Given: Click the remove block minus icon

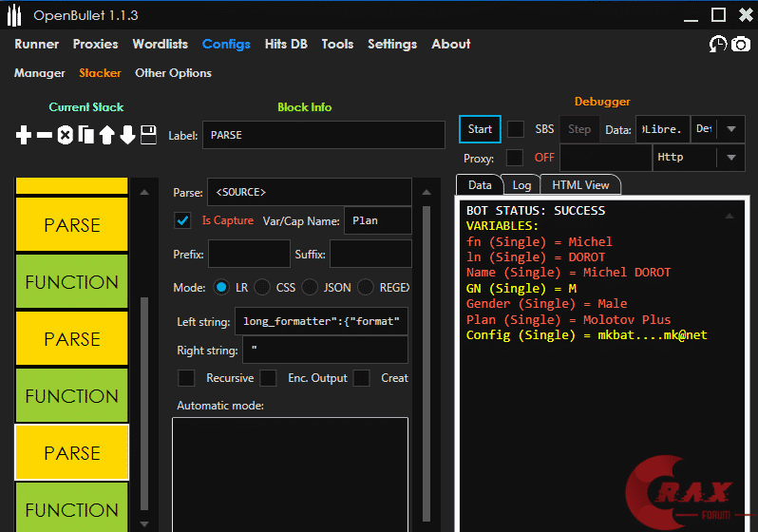Looking at the screenshot, I should tap(45, 136).
